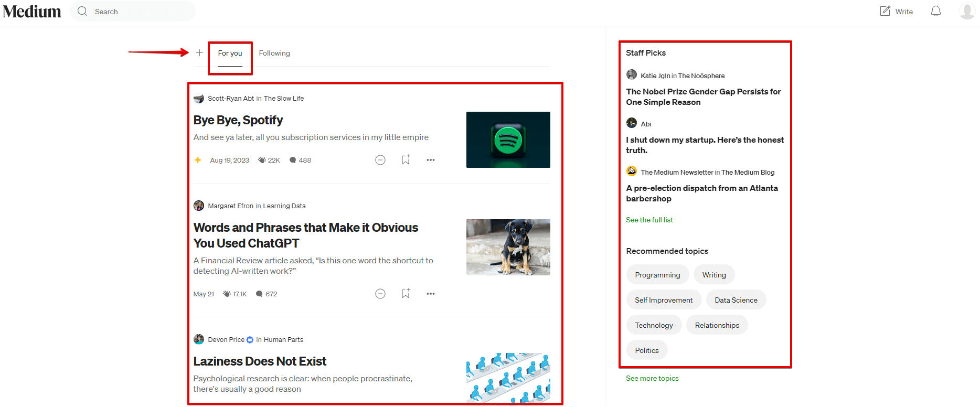The height and width of the screenshot is (407, 980).
Task: Open Margaret Efron author profile
Action: (x=231, y=206)
